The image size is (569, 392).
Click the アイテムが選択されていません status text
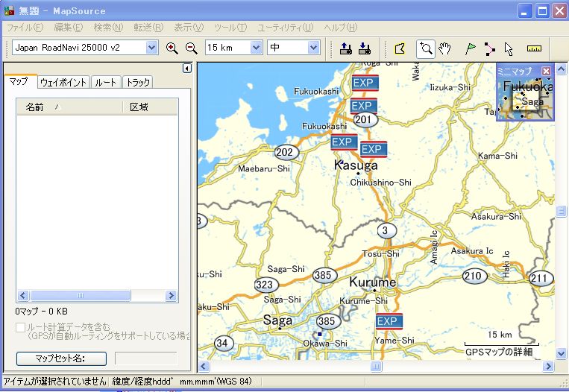click(x=54, y=382)
